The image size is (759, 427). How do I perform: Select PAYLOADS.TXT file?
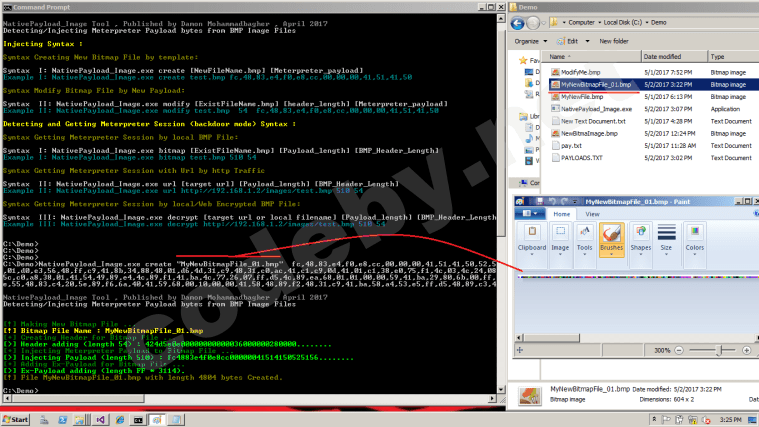[581, 158]
